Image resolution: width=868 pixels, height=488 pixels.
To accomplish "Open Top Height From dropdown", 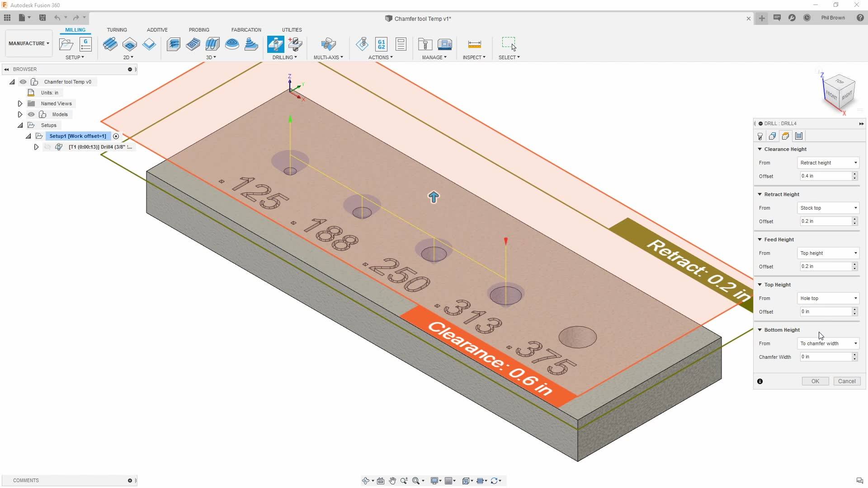I will tap(828, 298).
